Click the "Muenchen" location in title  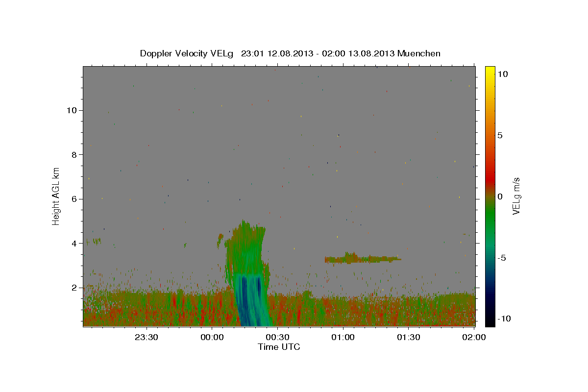[419, 53]
